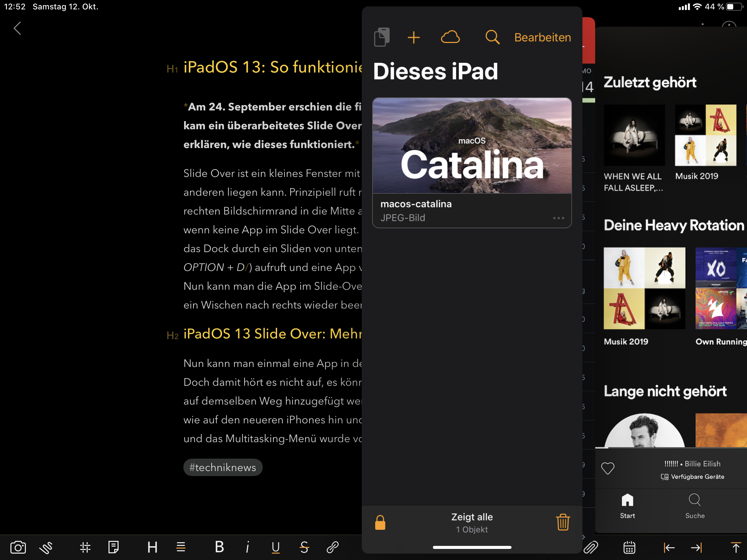Open Verfügbare Geräte in Spotify
This screenshot has height=560, width=747.
(x=693, y=477)
